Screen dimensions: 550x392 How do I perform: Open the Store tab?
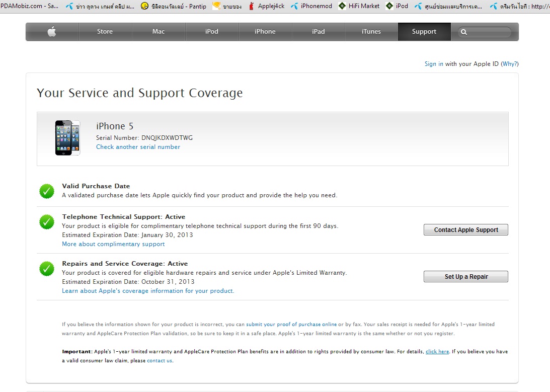click(105, 32)
